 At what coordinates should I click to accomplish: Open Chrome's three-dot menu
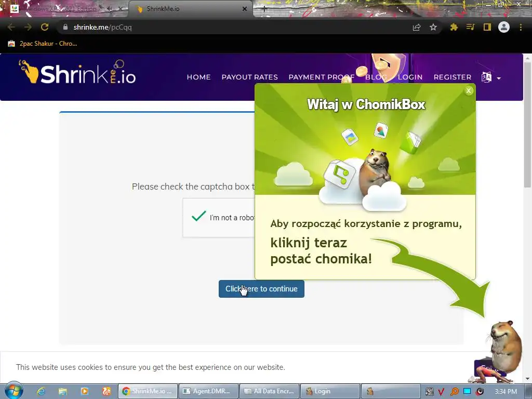521,27
